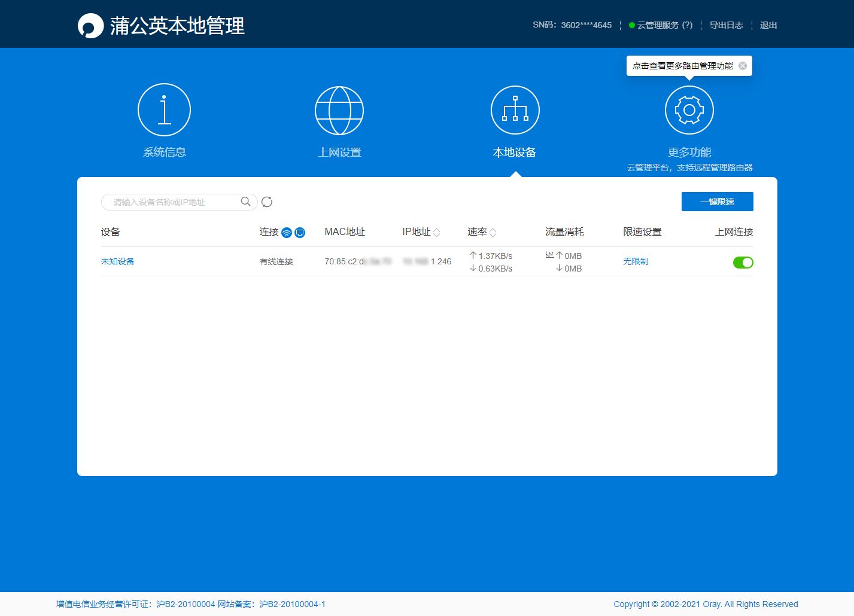Switch to the 本地设备 tab label

point(515,153)
